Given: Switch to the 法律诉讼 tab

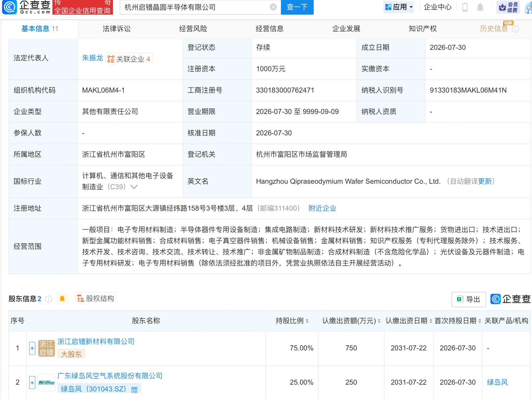Looking at the screenshot, I should [116, 29].
